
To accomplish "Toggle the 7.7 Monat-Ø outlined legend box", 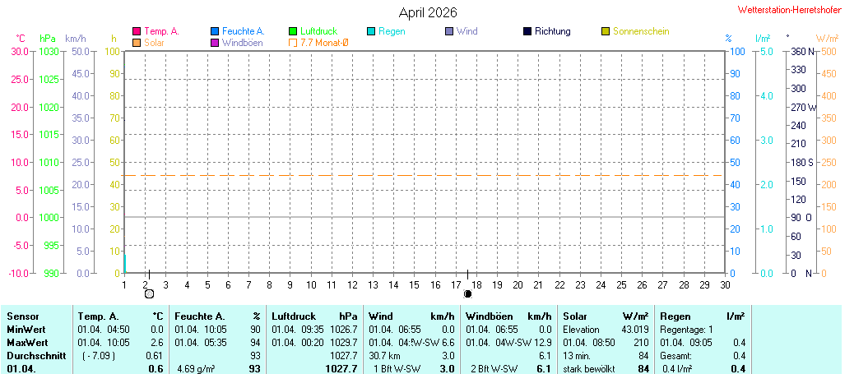I will (x=293, y=42).
